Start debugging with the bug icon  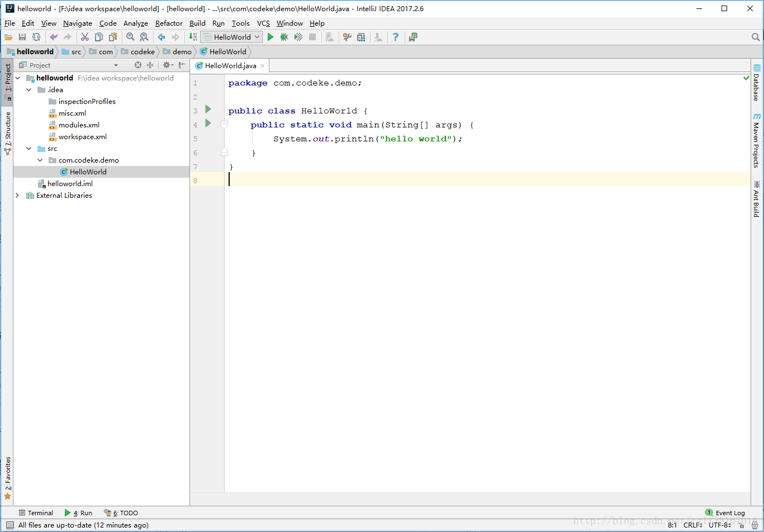point(284,37)
